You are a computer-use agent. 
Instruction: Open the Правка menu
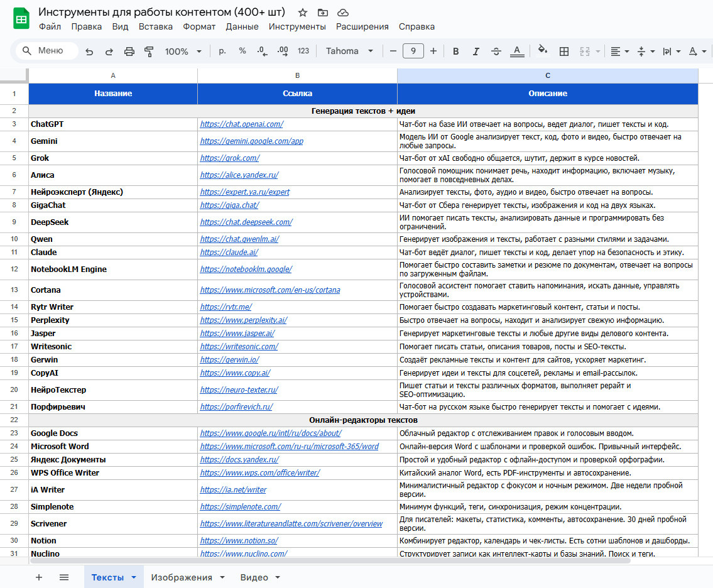point(87,27)
